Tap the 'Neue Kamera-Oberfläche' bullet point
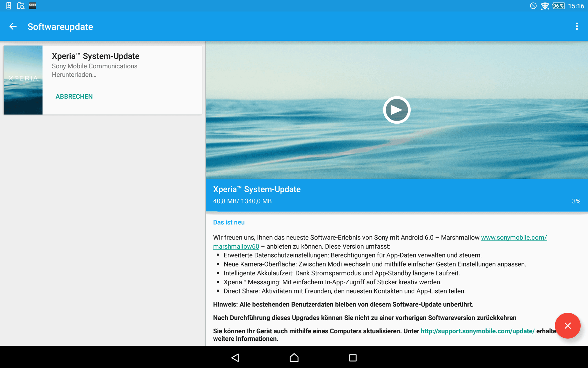This screenshot has height=368, width=588. coord(375,264)
